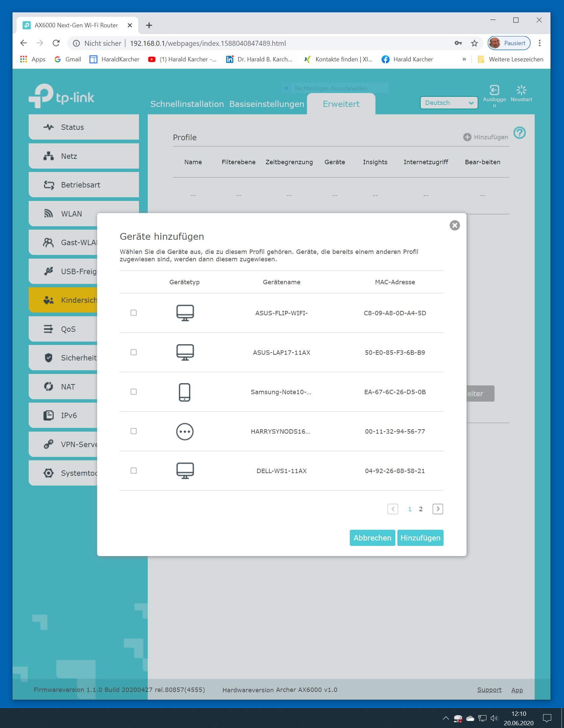
Task: Open the Windows notification center
Action: [x=547, y=718]
